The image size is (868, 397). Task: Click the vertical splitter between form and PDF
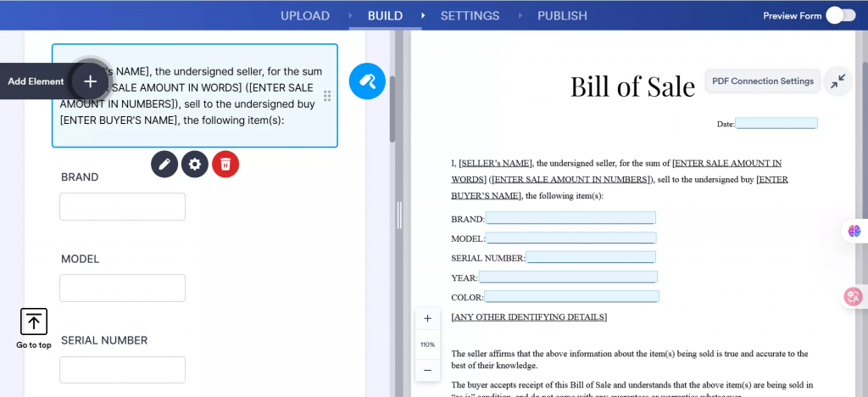[x=398, y=215]
